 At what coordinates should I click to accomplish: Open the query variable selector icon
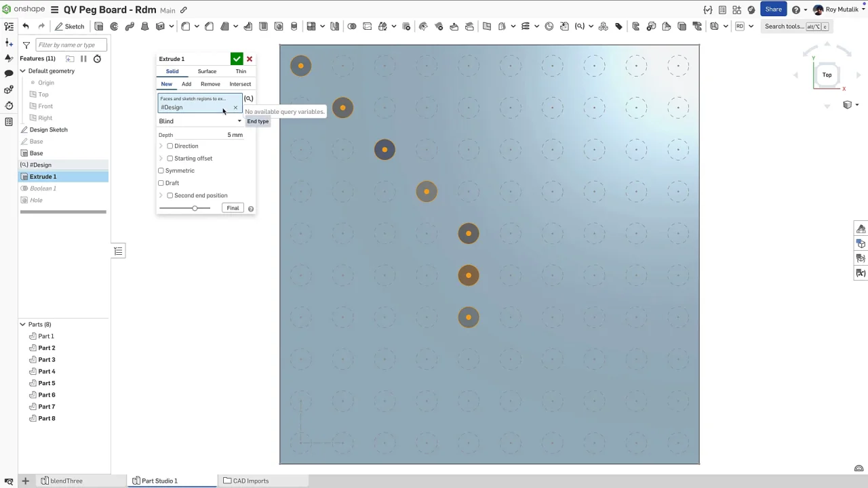tap(249, 99)
